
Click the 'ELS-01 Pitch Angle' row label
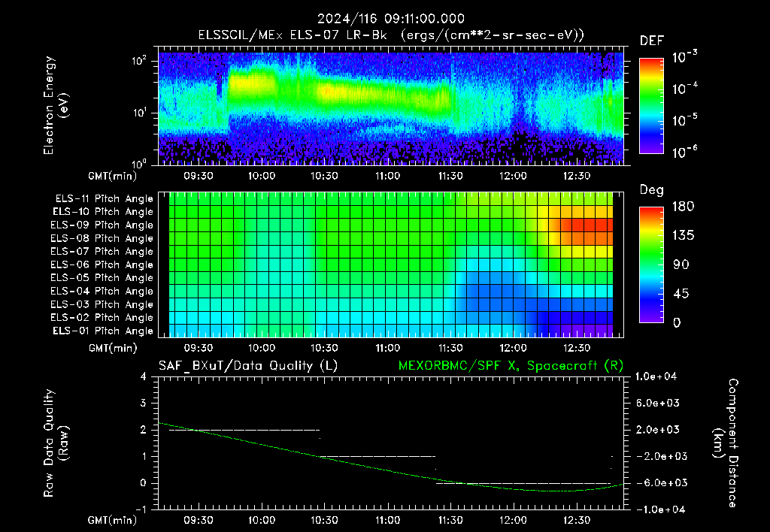click(x=102, y=331)
